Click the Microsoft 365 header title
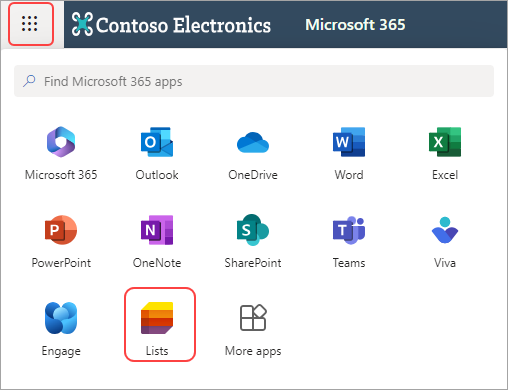 click(x=355, y=24)
